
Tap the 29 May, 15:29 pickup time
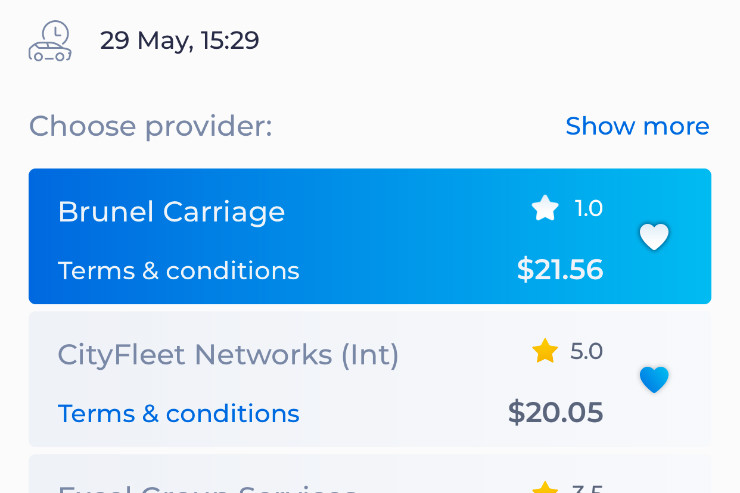[x=179, y=40]
